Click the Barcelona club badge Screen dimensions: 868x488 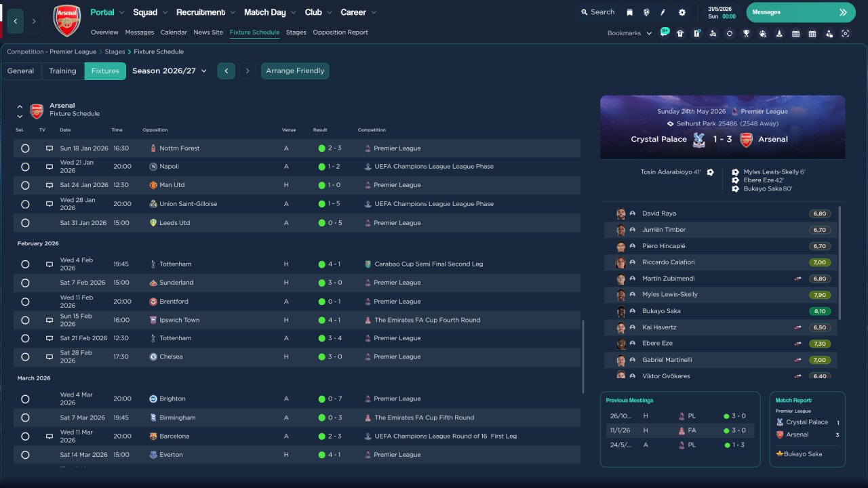153,436
